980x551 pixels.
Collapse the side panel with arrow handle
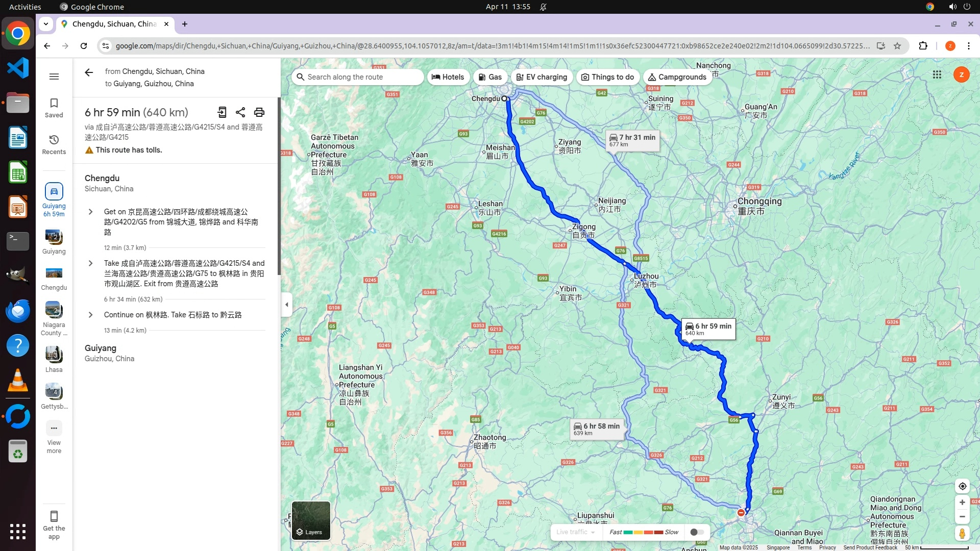point(287,305)
